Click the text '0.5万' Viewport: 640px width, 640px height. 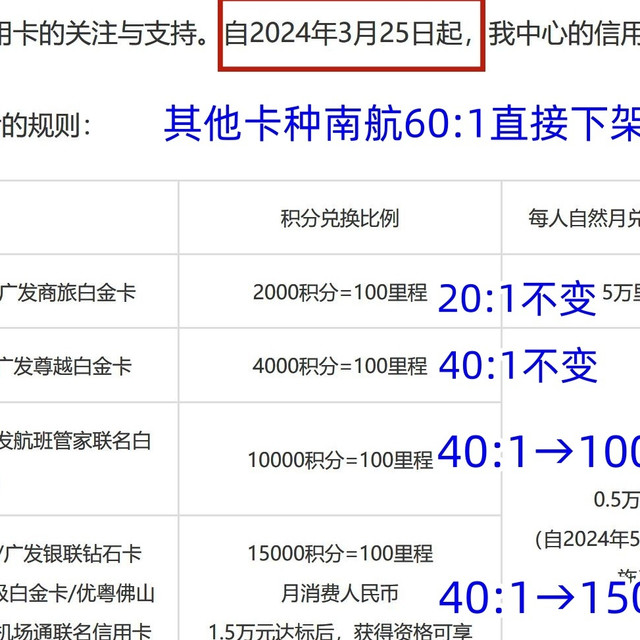(x=617, y=500)
